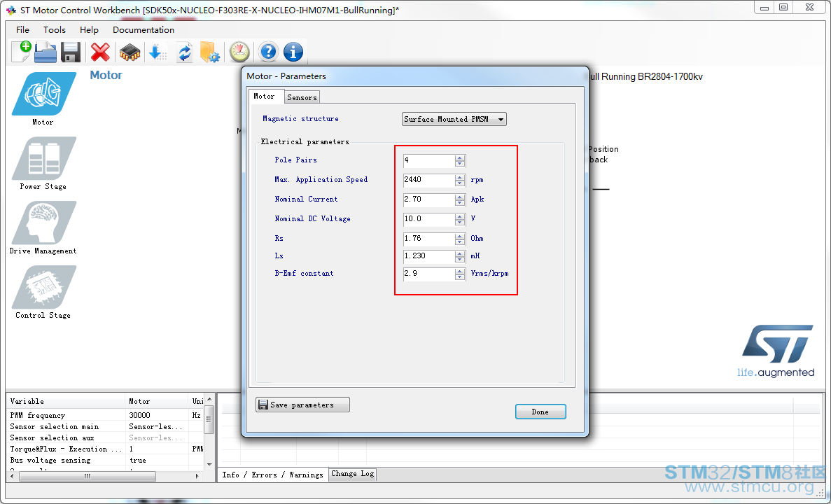Click the variable table scroll-up arrow
The height and width of the screenshot is (504, 831).
pos(209,399)
